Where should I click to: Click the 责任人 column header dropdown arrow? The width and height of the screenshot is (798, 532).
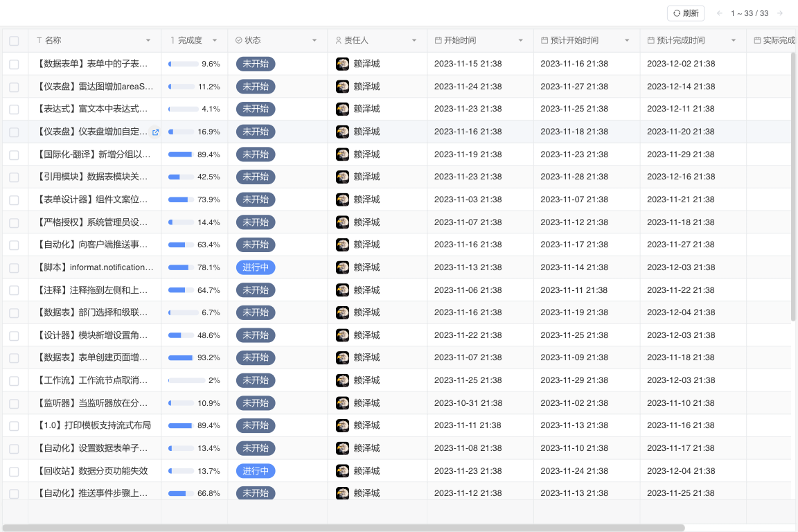414,41
